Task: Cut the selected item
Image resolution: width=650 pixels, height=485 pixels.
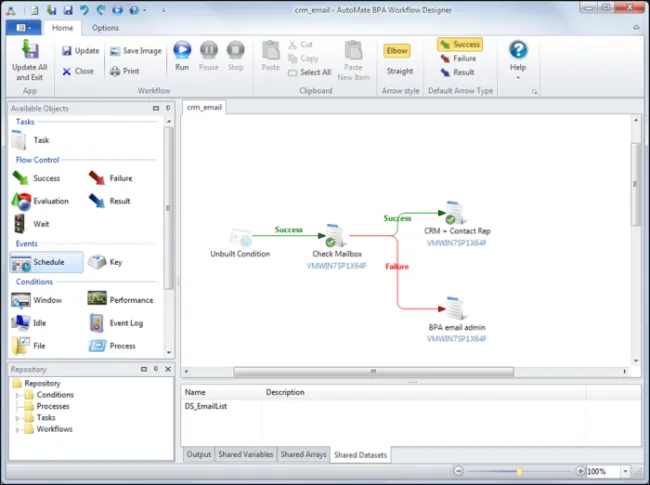Action: [301, 44]
